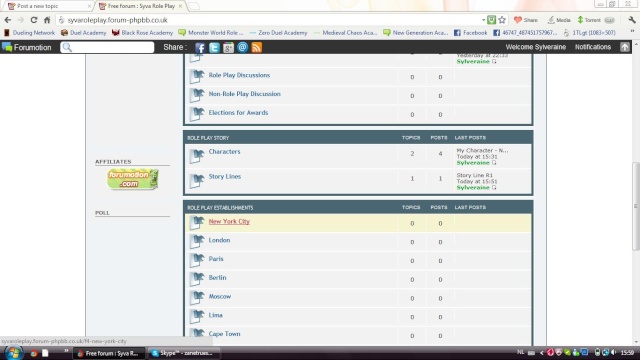Share via Google Plus icon

pyautogui.click(x=228, y=48)
